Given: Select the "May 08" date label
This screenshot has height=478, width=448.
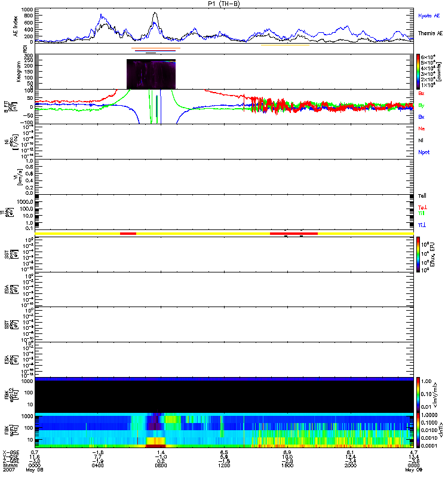Looking at the screenshot, I should point(35,470).
